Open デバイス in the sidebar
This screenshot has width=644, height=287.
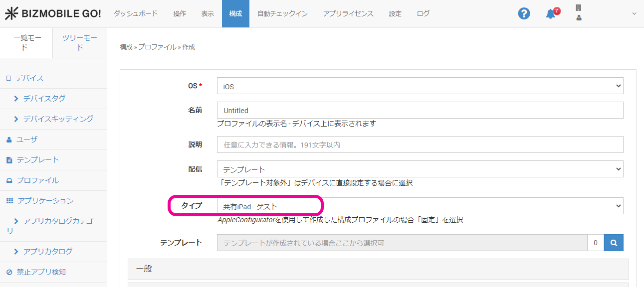point(29,78)
